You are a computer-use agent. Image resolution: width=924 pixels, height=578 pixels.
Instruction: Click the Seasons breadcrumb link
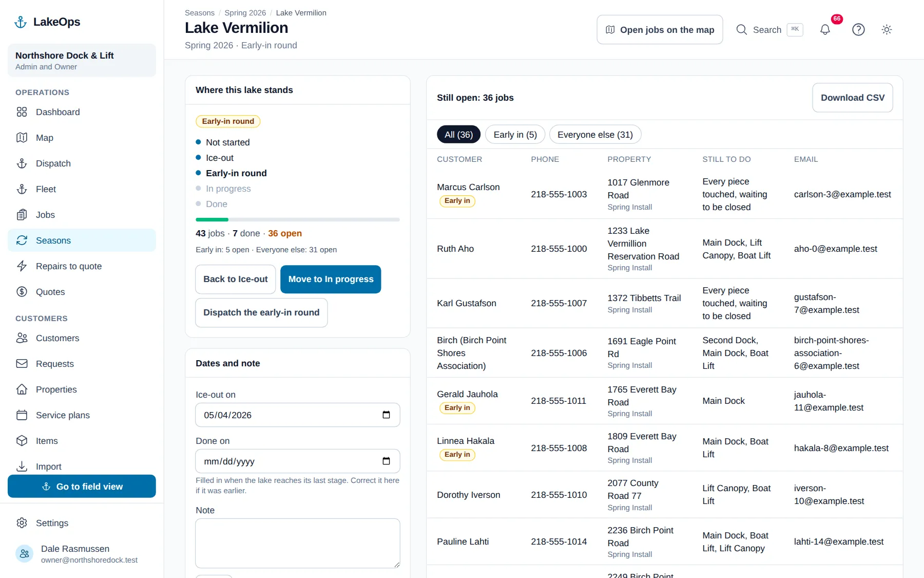[x=200, y=13]
